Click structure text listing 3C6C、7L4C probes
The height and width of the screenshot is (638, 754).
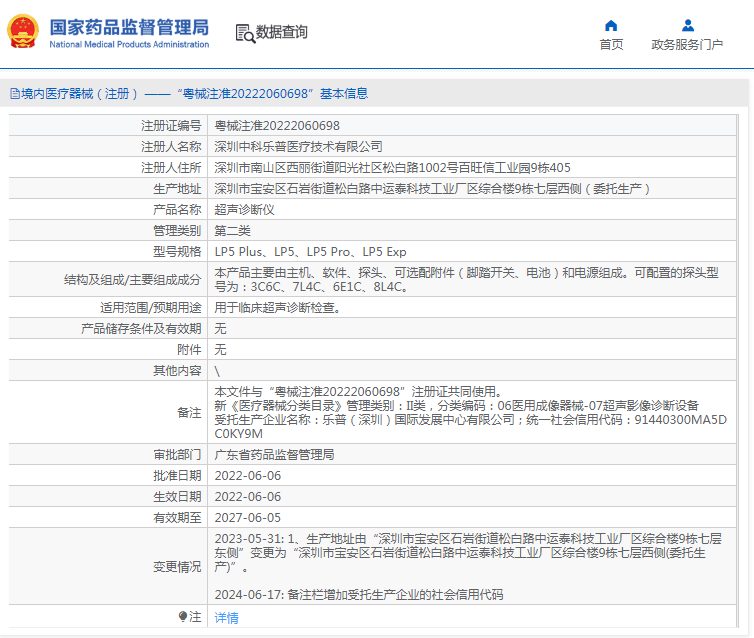[466, 280]
